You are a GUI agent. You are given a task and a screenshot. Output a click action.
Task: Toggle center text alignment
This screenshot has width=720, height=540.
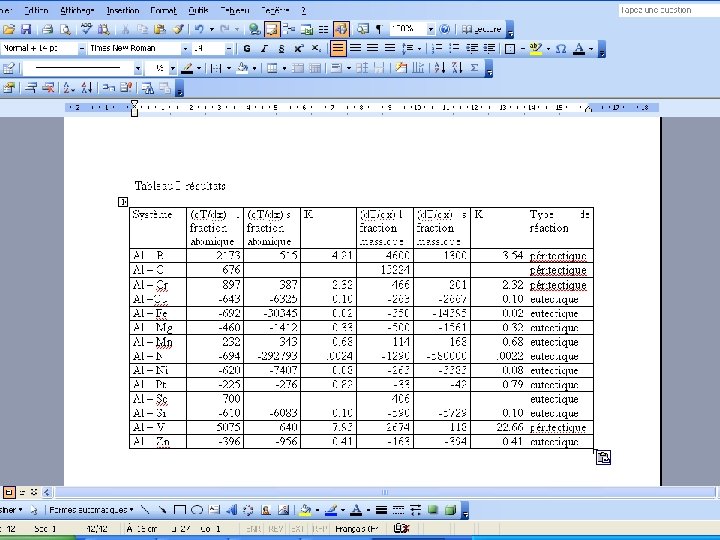pos(355,48)
